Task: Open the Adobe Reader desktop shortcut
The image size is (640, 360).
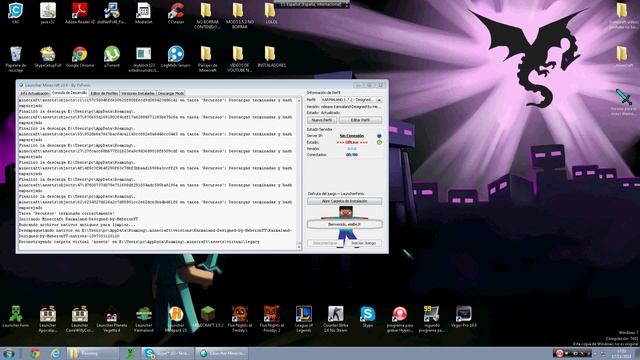Action: point(80,13)
